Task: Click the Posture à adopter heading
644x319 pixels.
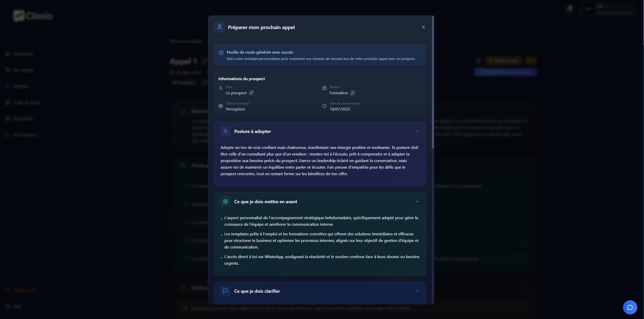Action: tap(252, 131)
